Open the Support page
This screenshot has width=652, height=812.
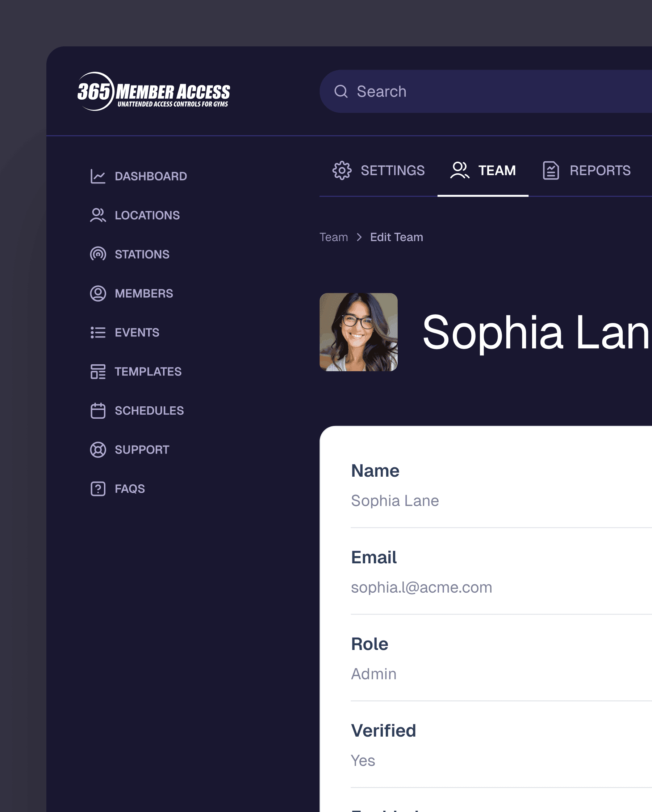coord(130,450)
